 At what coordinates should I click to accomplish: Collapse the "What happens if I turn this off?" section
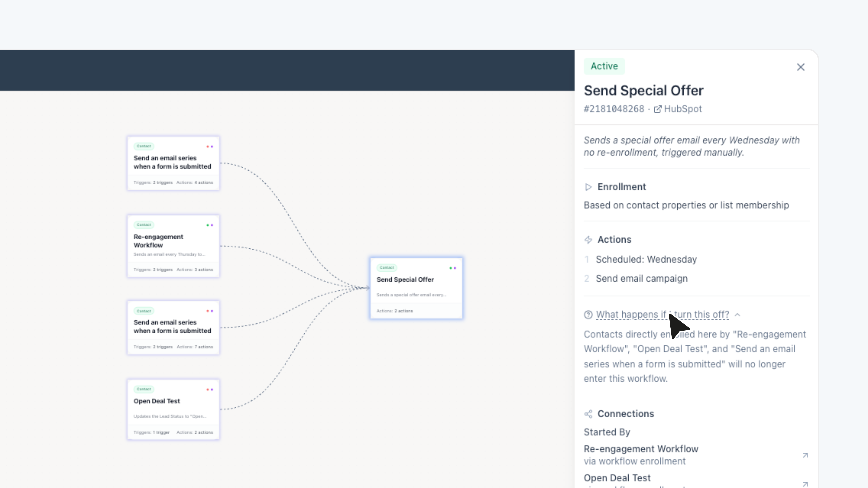pos(737,314)
